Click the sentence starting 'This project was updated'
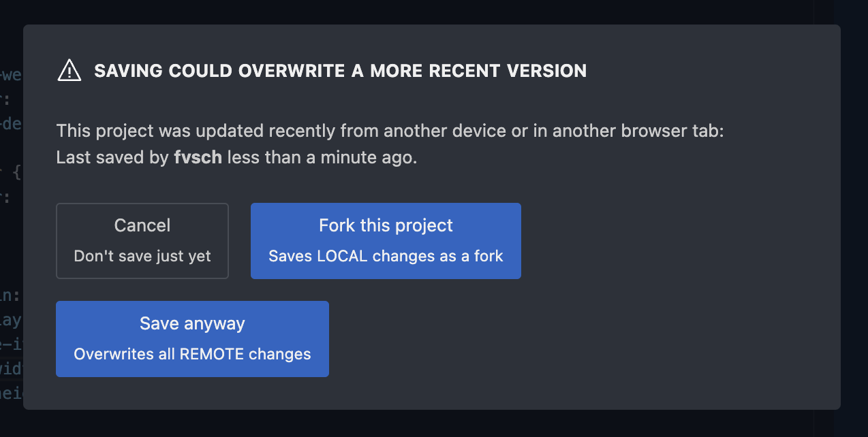 (390, 131)
